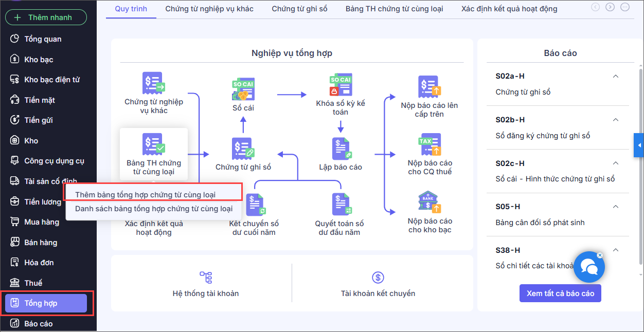Collapse the S05-H report section
The width and height of the screenshot is (644, 332).
tap(615, 207)
